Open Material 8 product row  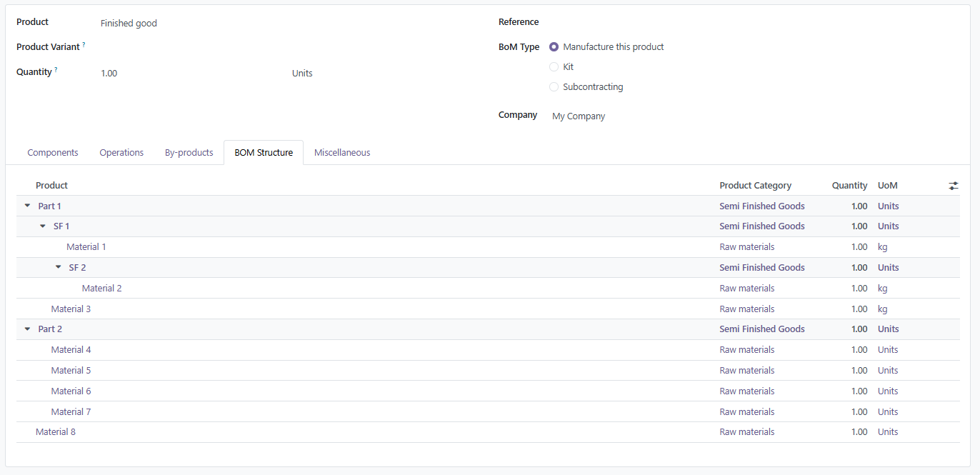coord(56,432)
